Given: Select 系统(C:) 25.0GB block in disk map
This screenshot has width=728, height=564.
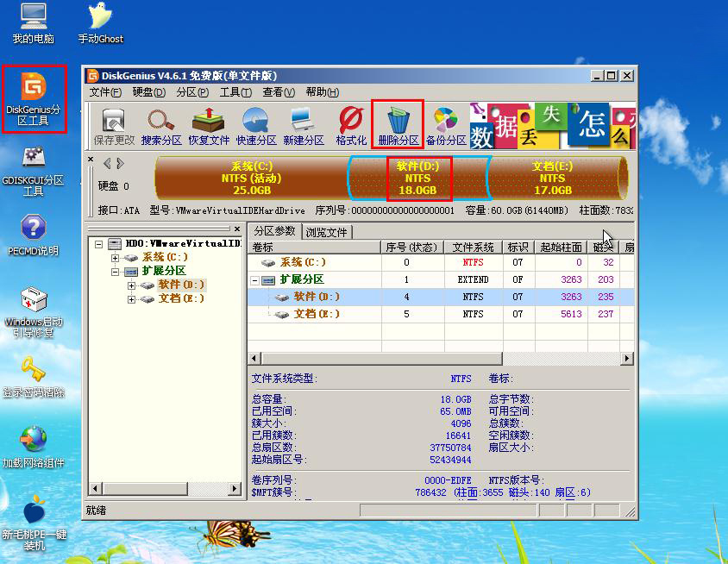Looking at the screenshot, I should [251, 179].
